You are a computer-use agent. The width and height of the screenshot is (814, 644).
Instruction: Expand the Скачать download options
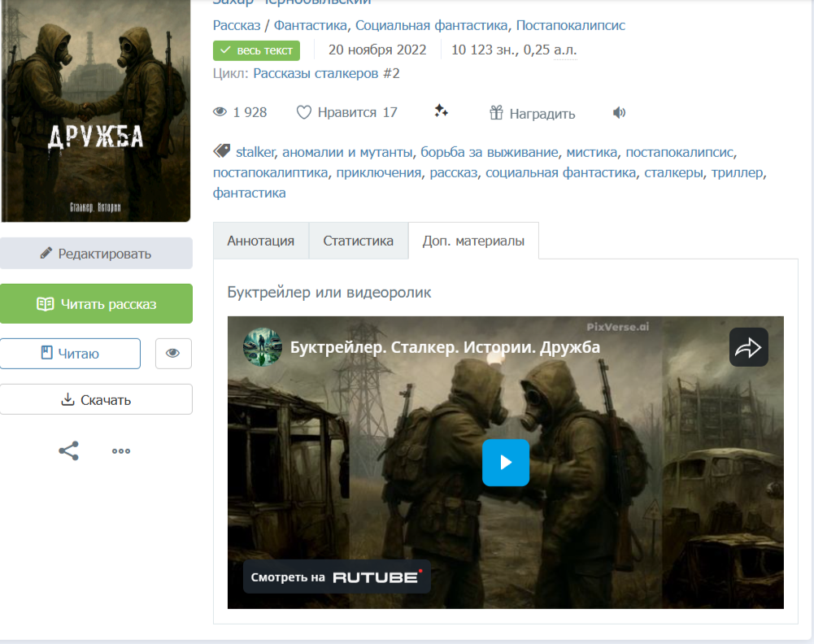click(96, 400)
